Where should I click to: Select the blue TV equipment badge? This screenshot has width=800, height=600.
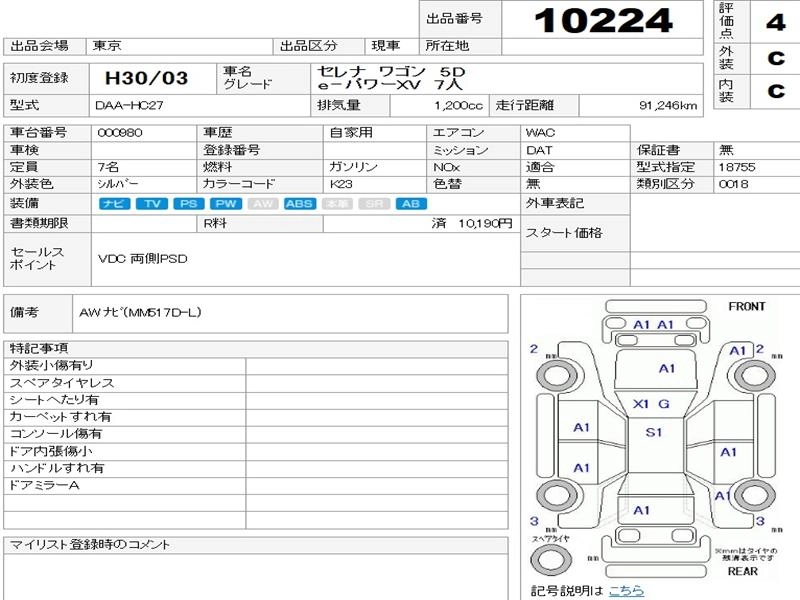[x=152, y=204]
